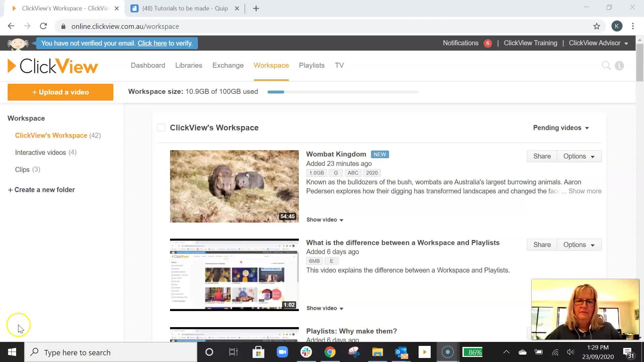Click the mascot avatar icon
Image resolution: width=644 pixels, height=362 pixels.
click(x=18, y=44)
